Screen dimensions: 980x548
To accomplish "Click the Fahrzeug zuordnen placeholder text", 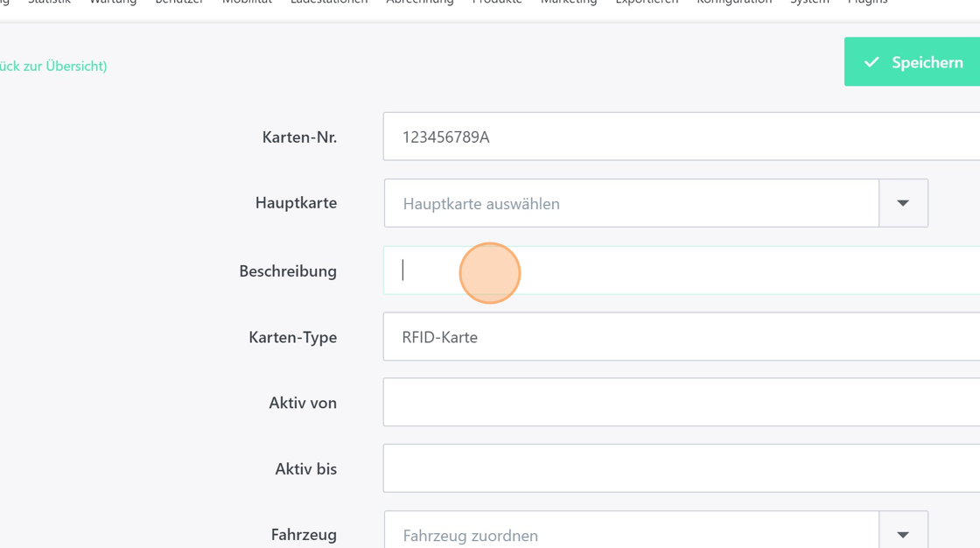I will click(x=471, y=535).
